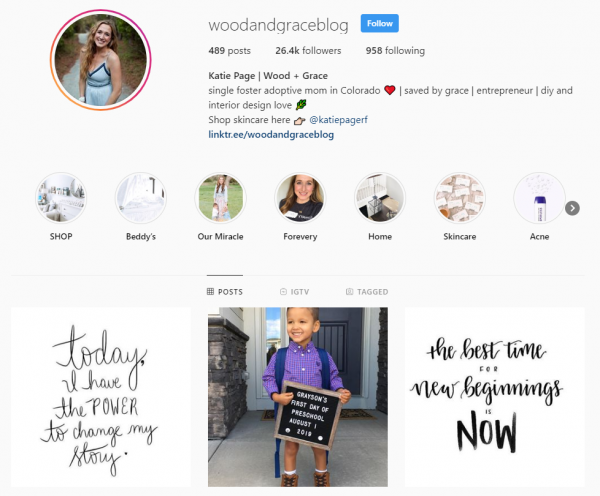
Task: Open the 'today I have the power' post
Action: [x=101, y=397]
